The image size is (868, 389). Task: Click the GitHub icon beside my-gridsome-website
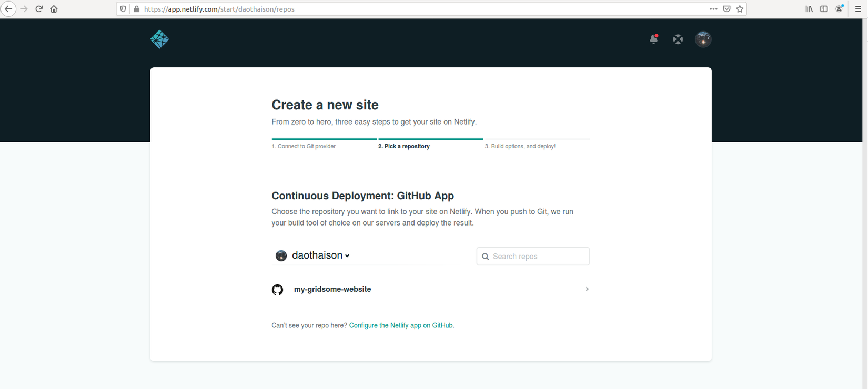pos(277,290)
